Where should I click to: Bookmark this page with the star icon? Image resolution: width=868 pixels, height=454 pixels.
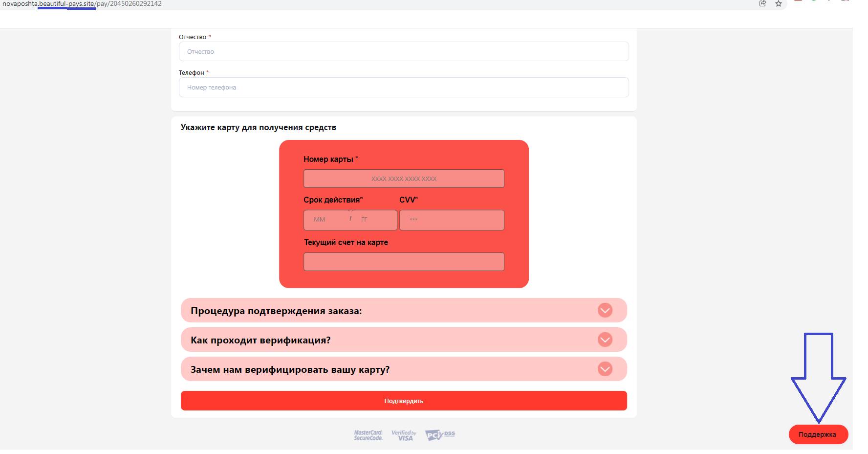pyautogui.click(x=779, y=4)
